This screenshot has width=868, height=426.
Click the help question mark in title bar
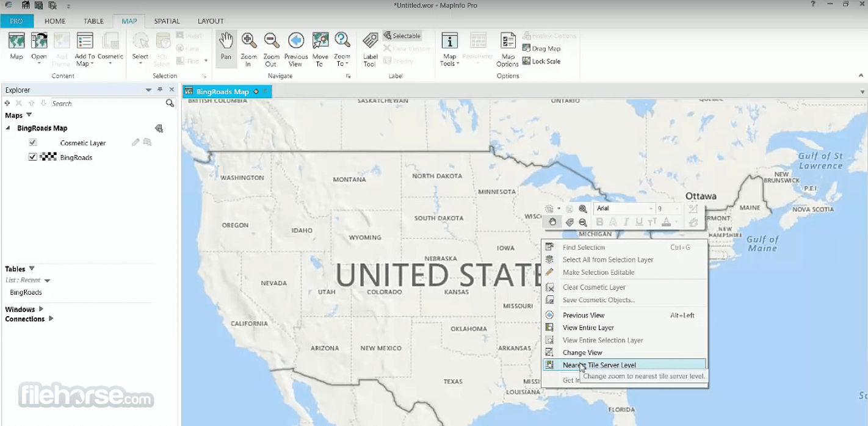point(813,4)
